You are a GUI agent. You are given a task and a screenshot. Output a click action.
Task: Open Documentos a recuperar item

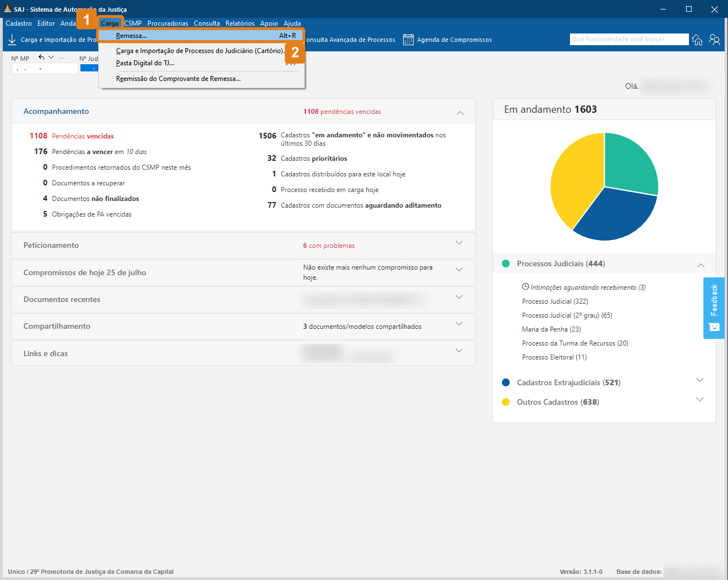click(x=84, y=183)
